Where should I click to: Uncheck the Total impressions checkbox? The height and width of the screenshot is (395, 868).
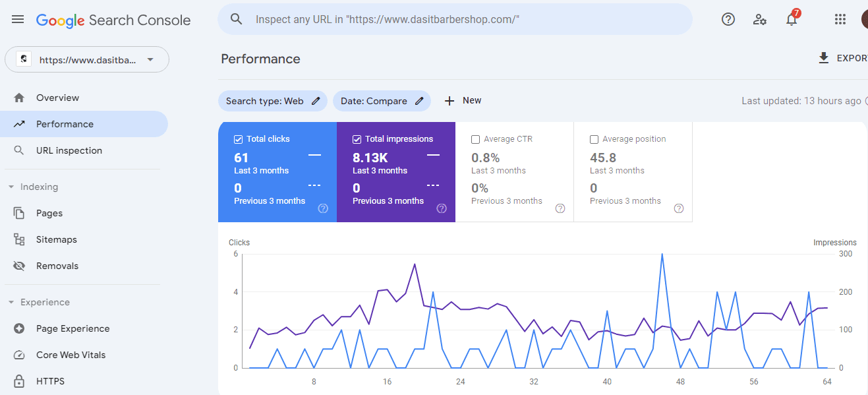[357, 139]
